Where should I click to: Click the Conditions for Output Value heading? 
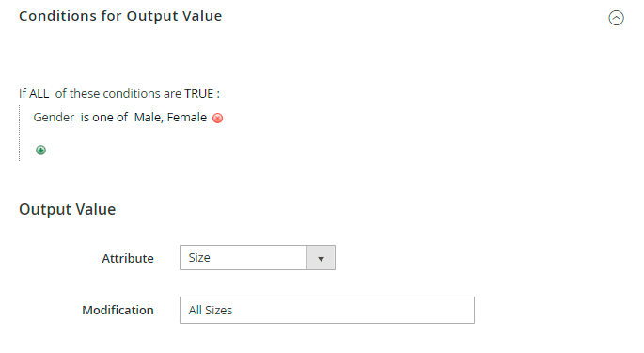click(120, 16)
